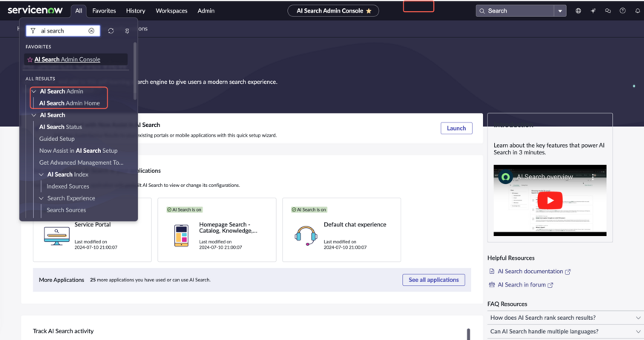This screenshot has width=644, height=340.
Task: Click 'AI Search is on' badge on Default chat
Action: pos(309,209)
